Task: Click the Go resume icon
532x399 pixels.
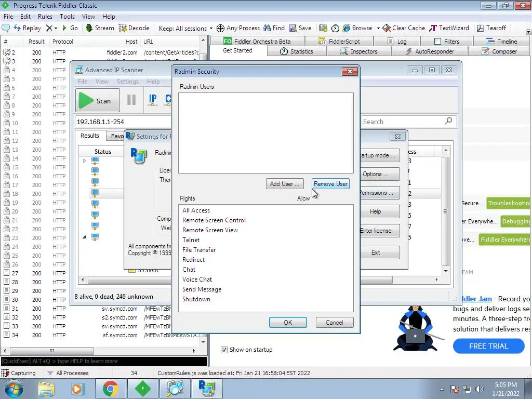Action: [65, 28]
